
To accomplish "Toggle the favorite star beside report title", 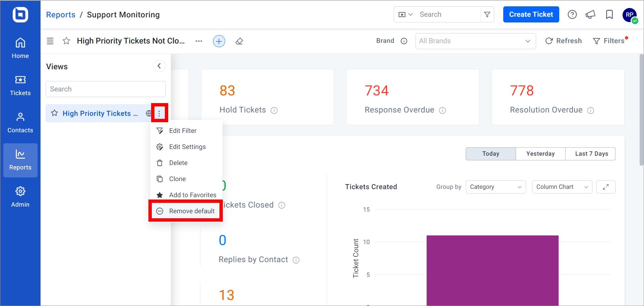I will pyautogui.click(x=66, y=41).
